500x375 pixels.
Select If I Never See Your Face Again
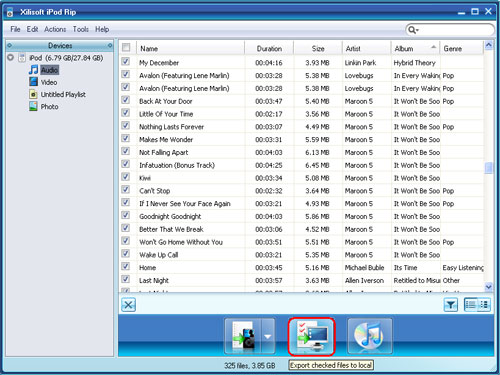(301, 204)
